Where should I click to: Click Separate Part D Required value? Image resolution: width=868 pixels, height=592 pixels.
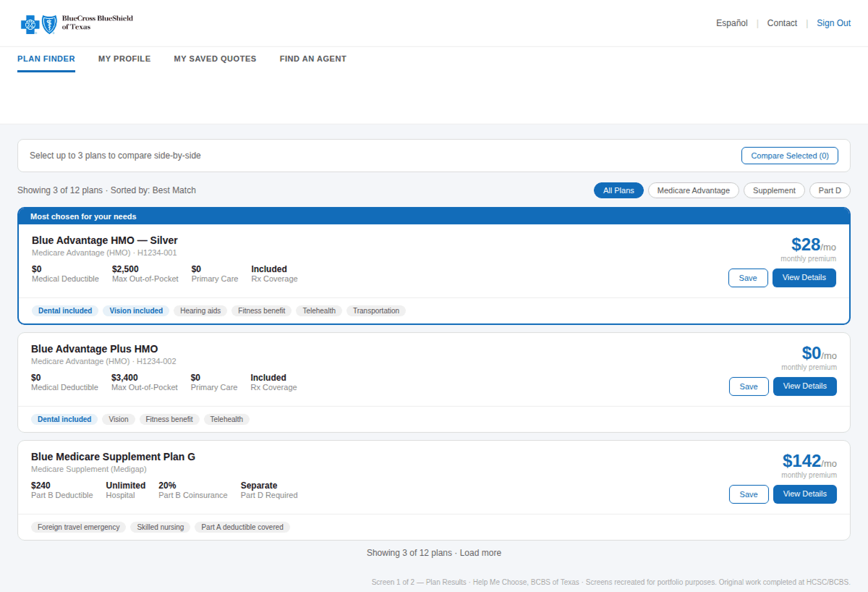point(259,486)
